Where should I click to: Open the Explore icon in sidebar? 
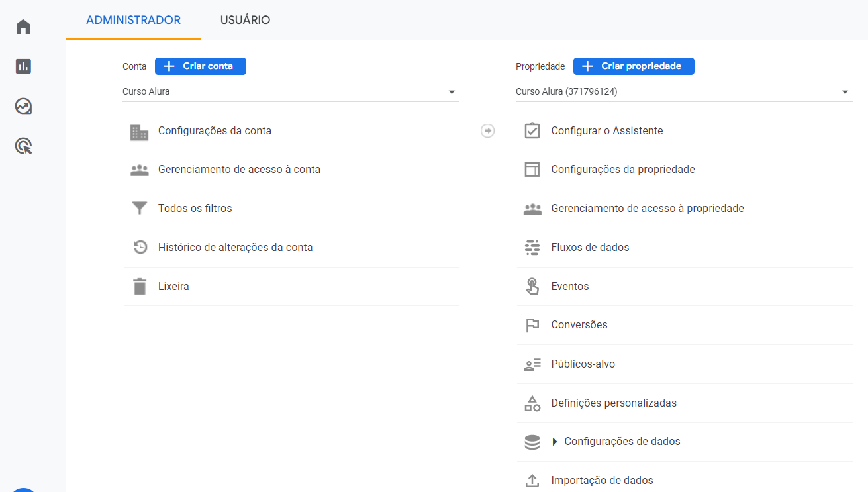(x=23, y=106)
